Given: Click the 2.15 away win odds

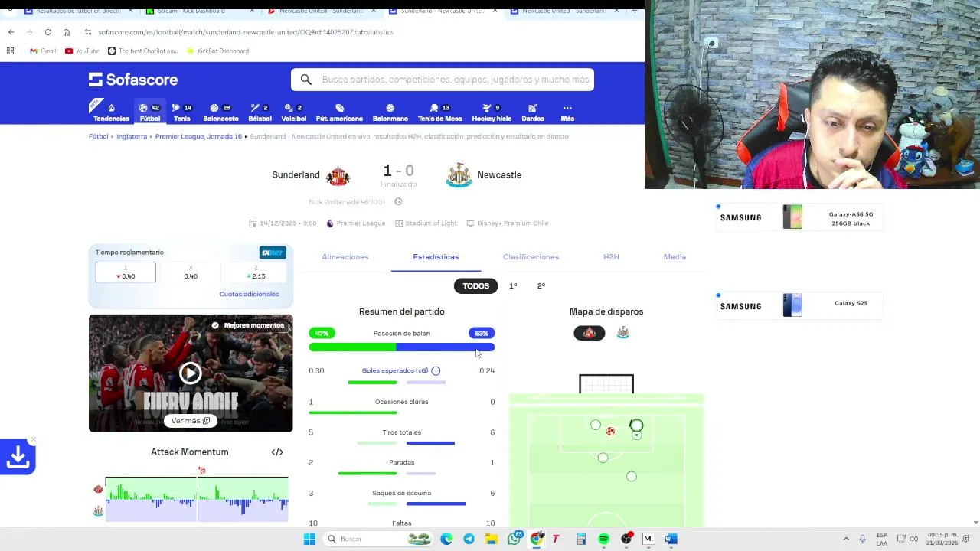Looking at the screenshot, I should [256, 273].
